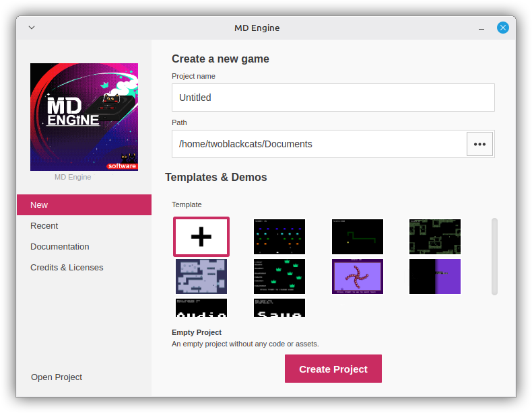Click the Open Project link

point(57,377)
